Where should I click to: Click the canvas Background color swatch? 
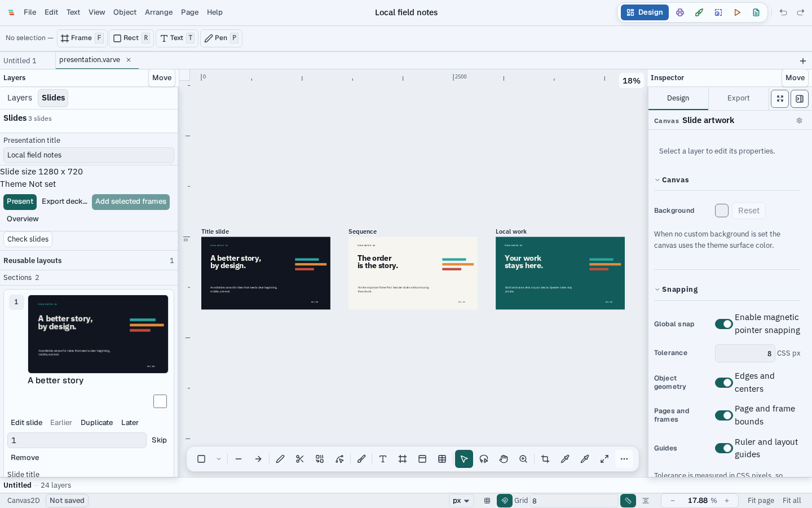click(x=722, y=211)
